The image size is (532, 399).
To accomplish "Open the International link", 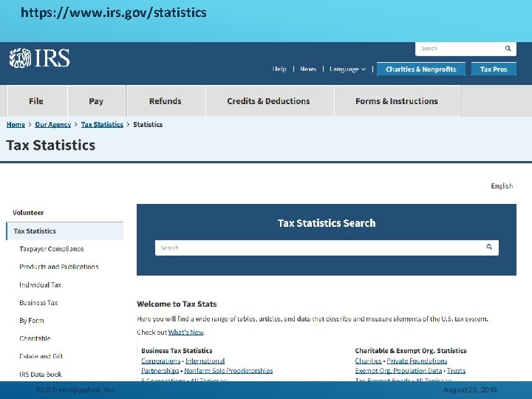I will [205, 361].
